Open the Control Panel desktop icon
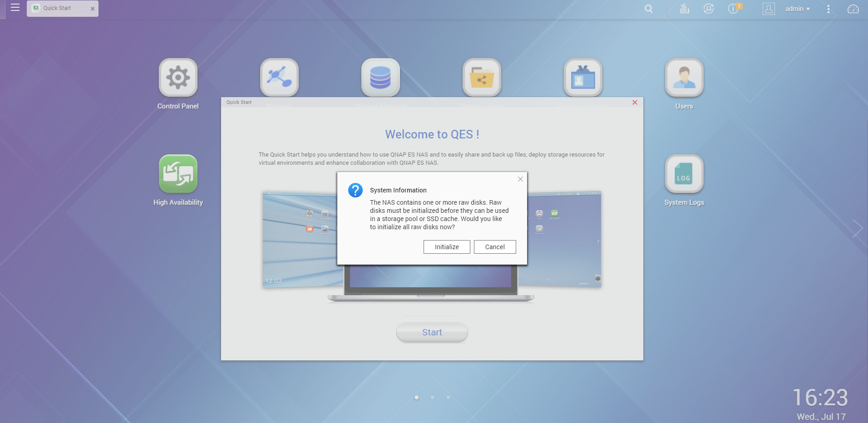This screenshot has width=868, height=423. (x=178, y=78)
